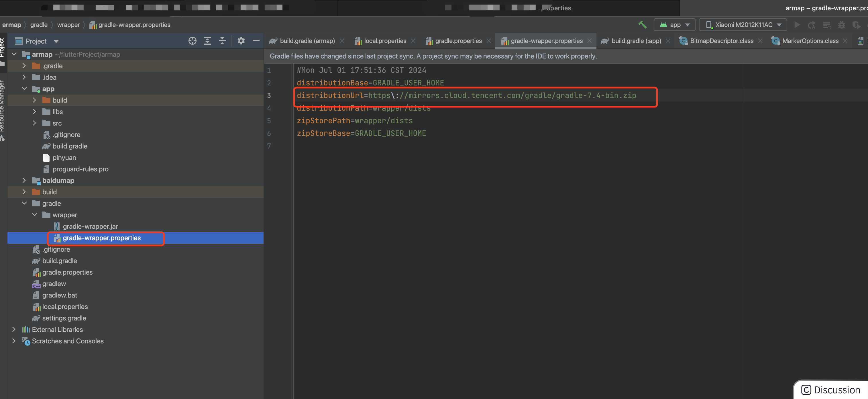
Task: Expand the .gradle folder
Action: click(24, 65)
